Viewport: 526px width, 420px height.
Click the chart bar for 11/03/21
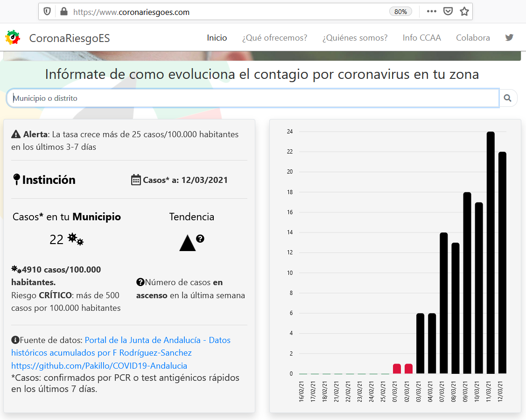tap(491, 252)
